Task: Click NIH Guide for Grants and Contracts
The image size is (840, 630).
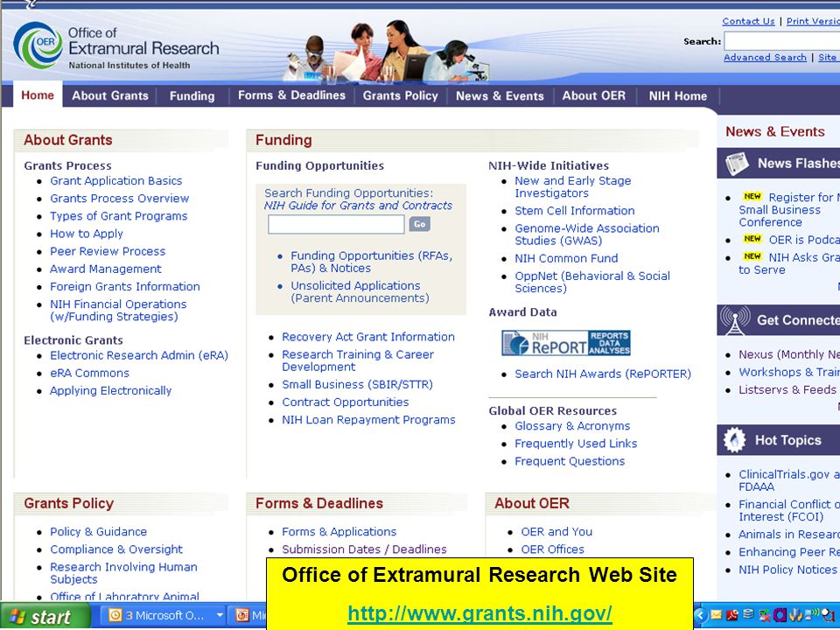Action: 358,205
